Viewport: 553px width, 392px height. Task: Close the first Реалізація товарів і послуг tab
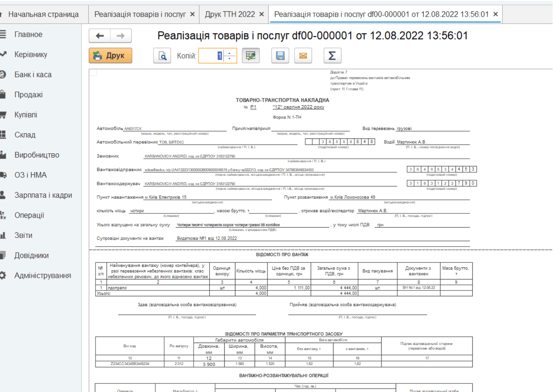coord(193,15)
